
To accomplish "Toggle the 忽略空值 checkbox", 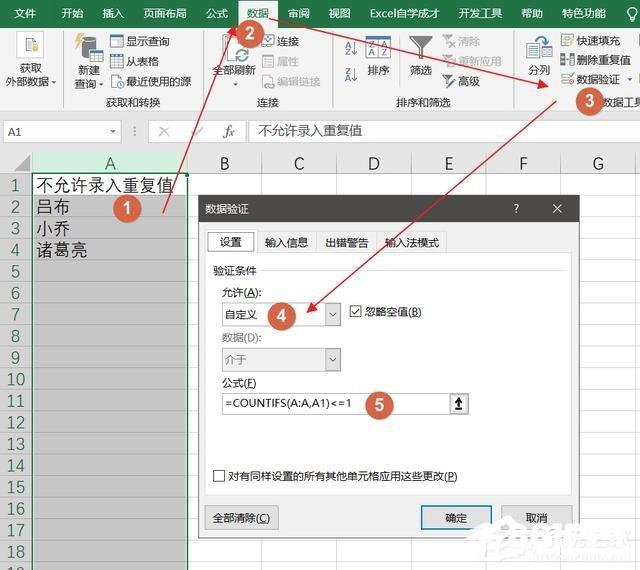I will [355, 312].
